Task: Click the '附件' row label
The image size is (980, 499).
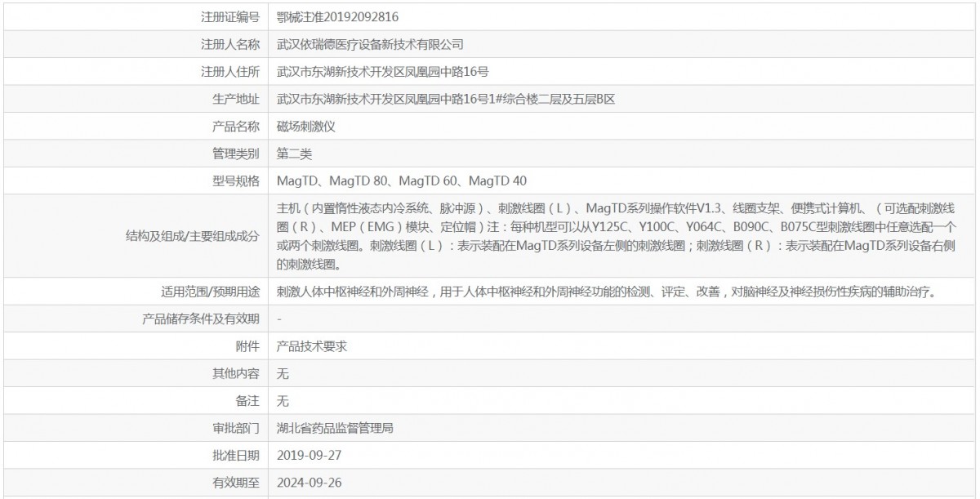Action: point(247,346)
